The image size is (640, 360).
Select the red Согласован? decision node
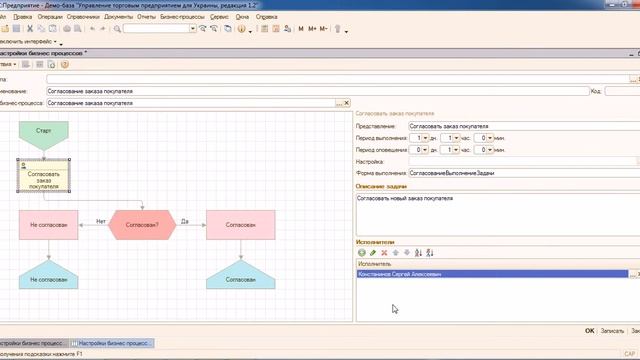(142, 225)
